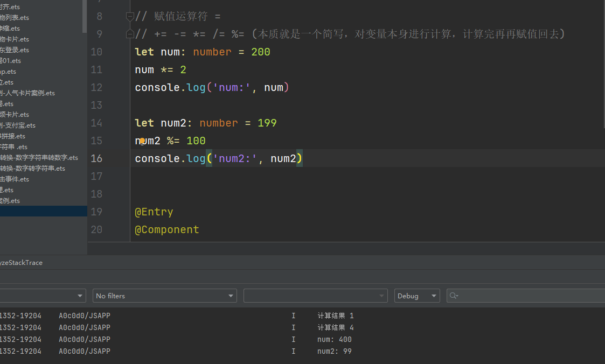605x364 pixels.
Task: Click 'number' type annotation on line 14
Action: 219,123
